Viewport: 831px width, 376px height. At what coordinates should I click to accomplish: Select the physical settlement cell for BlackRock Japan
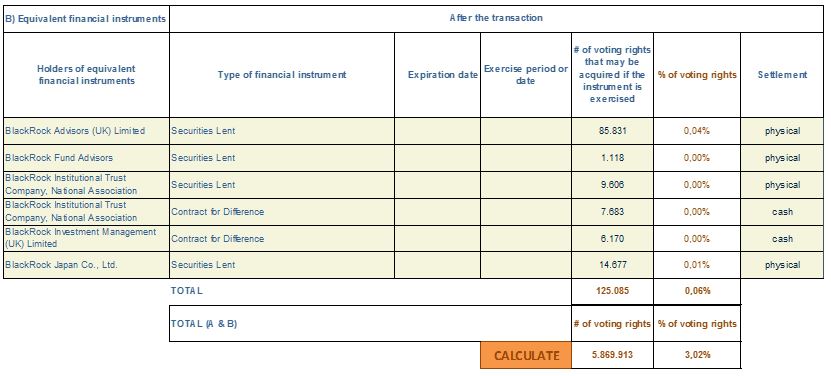pos(782,265)
